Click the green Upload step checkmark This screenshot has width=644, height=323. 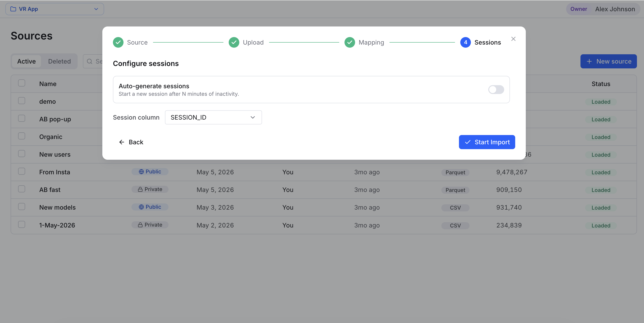pos(234,42)
